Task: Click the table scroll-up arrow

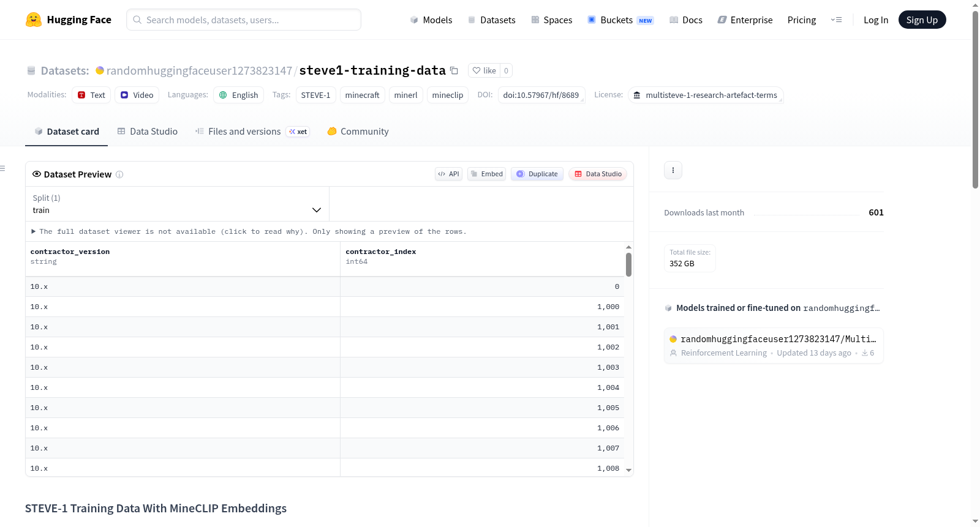Action: [x=628, y=247]
